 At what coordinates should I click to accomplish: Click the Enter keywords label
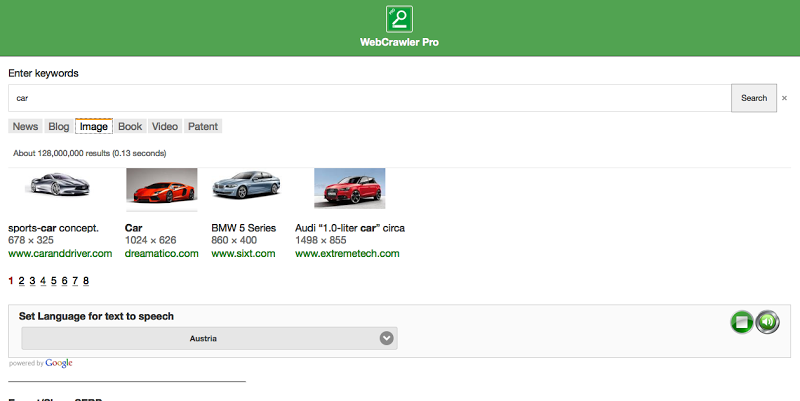pos(43,73)
